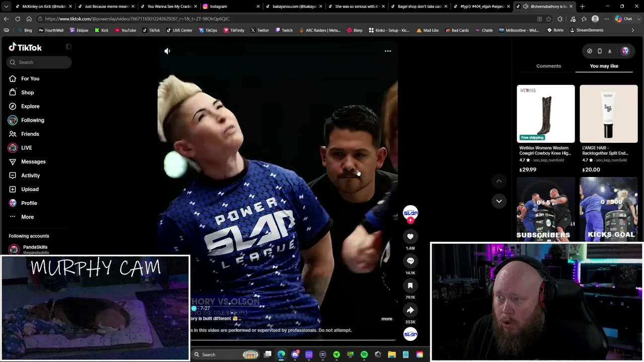Screen dimensions: 644x362
Task: Open the browser settings three-dot menu
Action: (x=606, y=19)
